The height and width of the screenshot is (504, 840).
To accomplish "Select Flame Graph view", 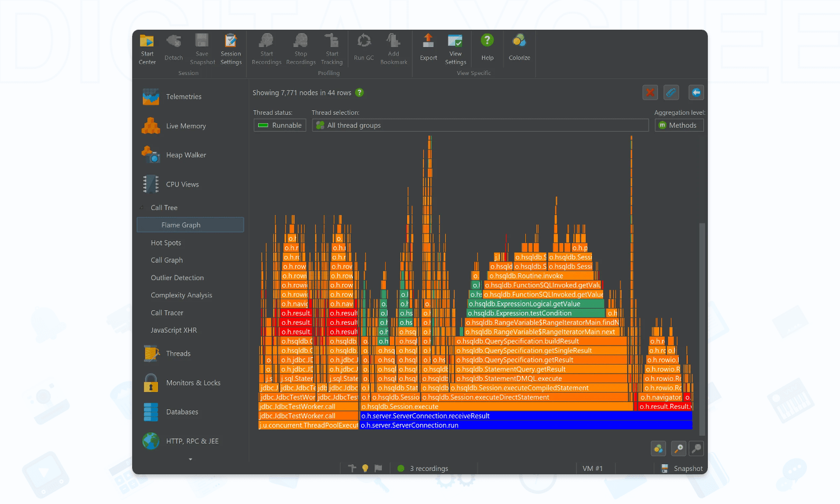I will 190,225.
